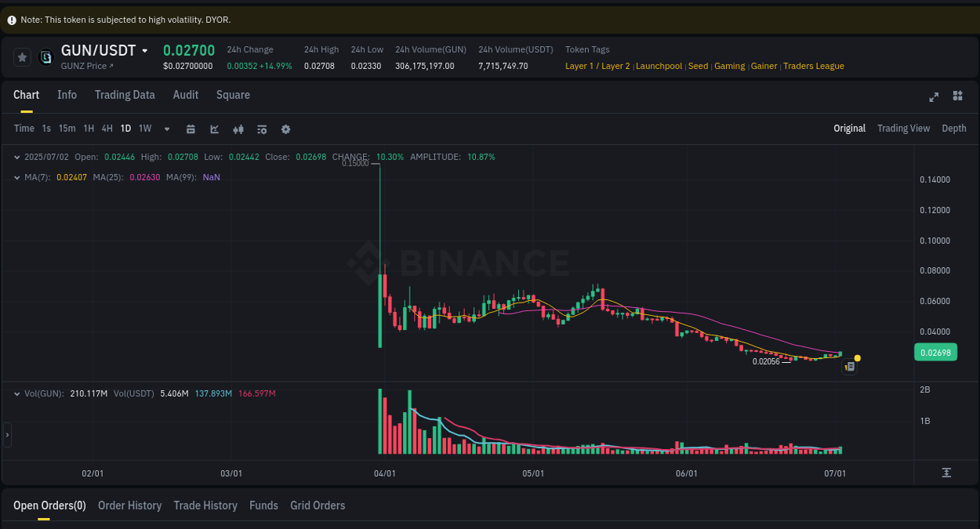Open the chart layout grid icon
Viewport: 980px width, 529px height.
[957, 97]
